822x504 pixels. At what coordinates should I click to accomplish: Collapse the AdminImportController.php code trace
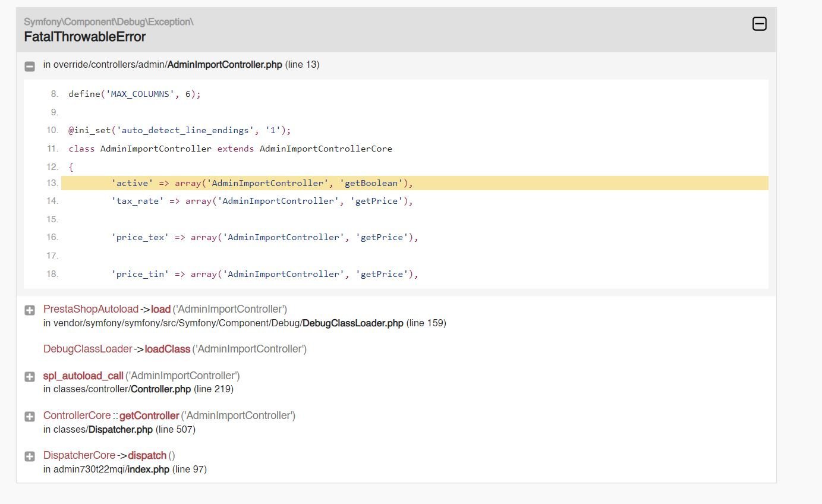point(30,67)
